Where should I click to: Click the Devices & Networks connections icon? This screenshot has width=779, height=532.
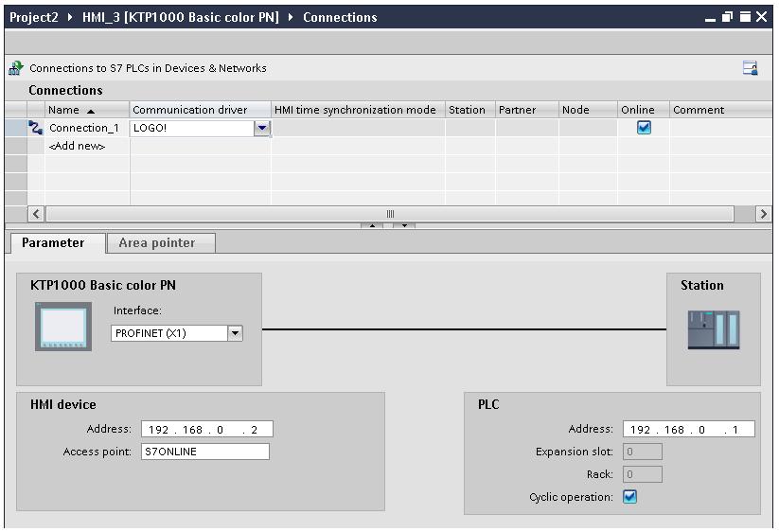(16, 68)
